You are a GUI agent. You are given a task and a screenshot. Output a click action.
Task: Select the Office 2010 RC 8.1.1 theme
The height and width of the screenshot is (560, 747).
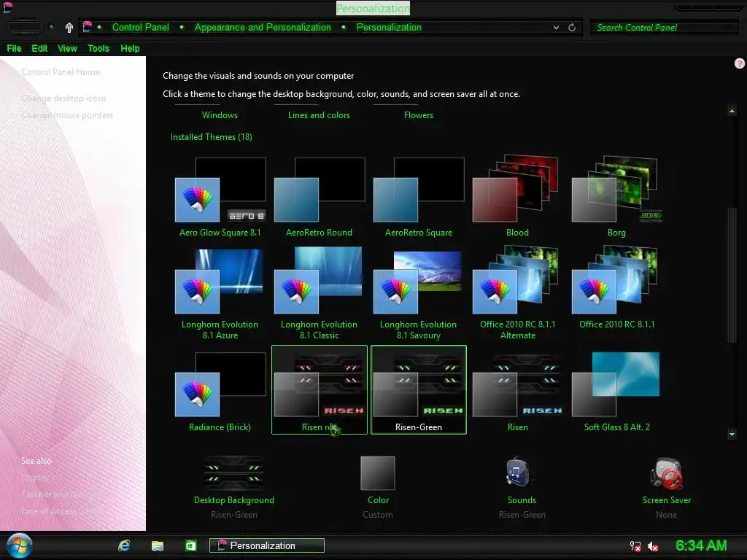616,288
